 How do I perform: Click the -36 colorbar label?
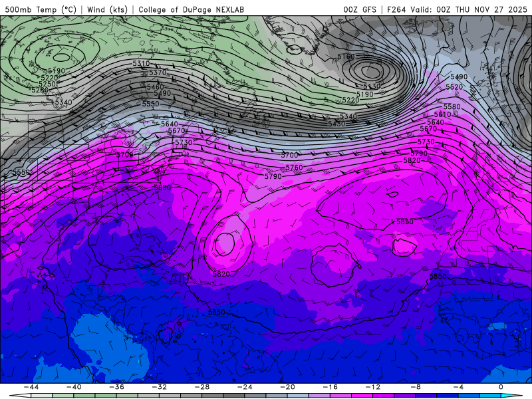pyautogui.click(x=117, y=387)
